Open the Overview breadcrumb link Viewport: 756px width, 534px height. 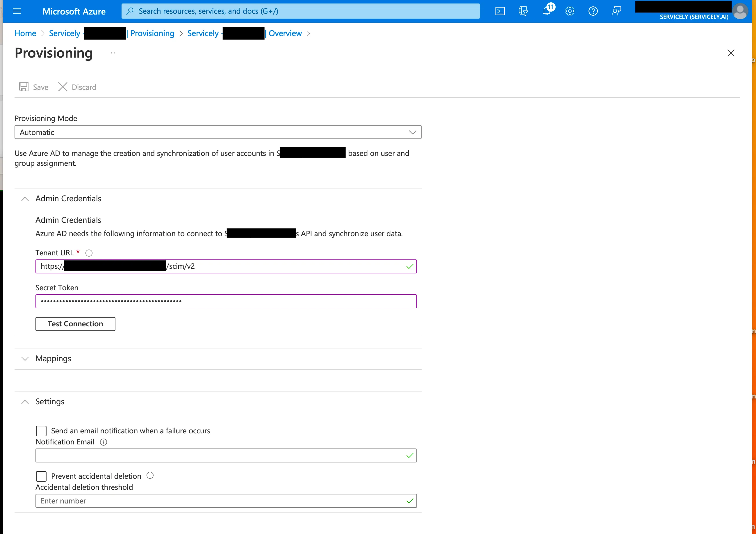coord(285,33)
